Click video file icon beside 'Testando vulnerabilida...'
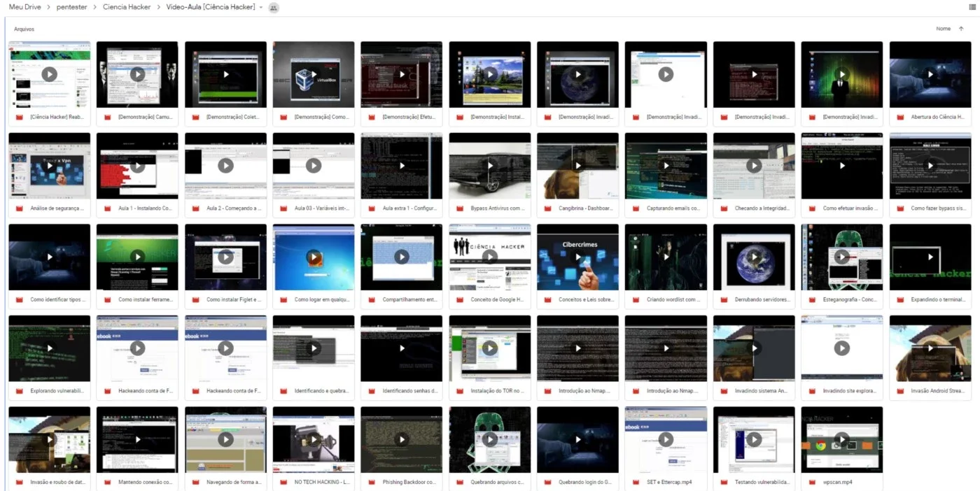Screen dimensions: 980x491 tap(724, 482)
